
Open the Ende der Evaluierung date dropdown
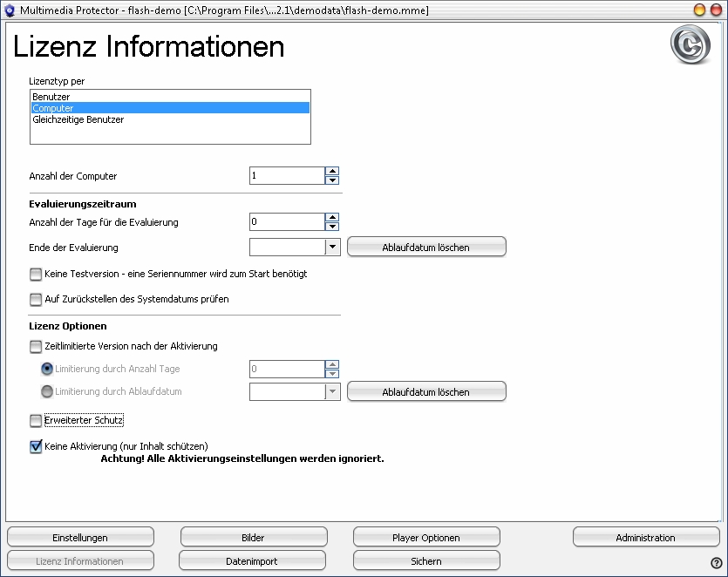point(332,247)
